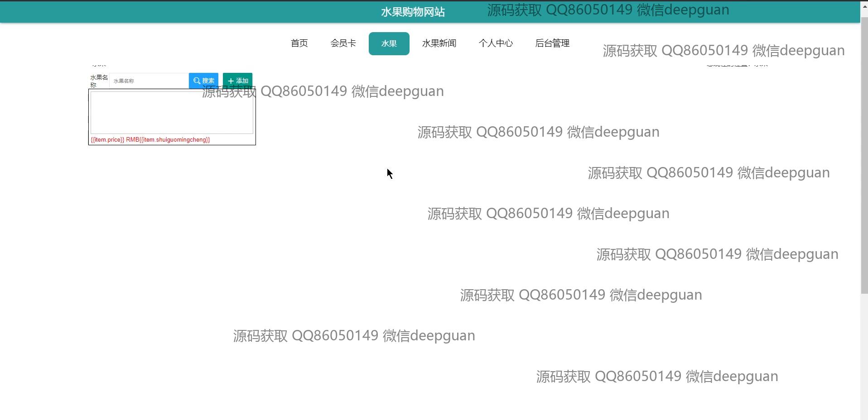Click the red {{item.price}} RMB text
The width and height of the screenshot is (868, 420).
[x=115, y=140]
